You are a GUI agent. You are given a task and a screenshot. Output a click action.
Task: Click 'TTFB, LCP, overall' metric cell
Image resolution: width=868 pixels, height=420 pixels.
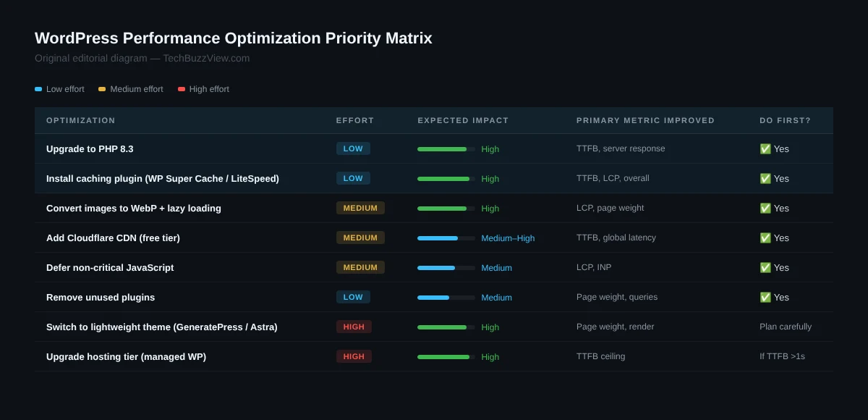click(613, 178)
